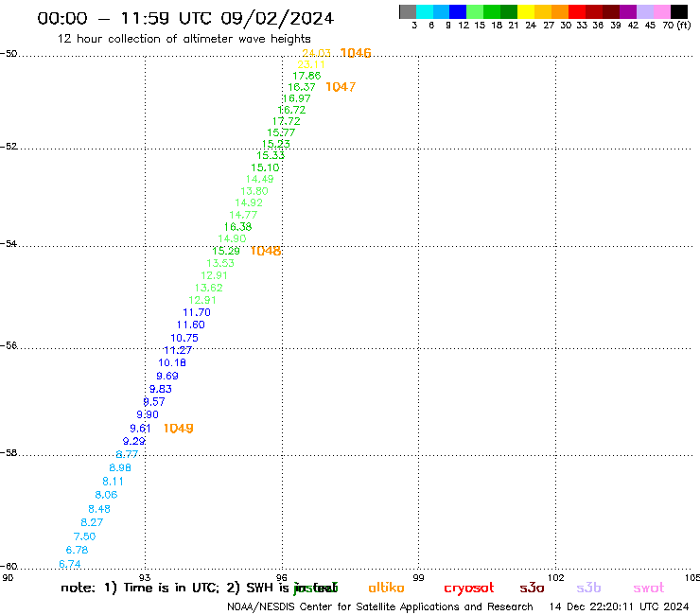Select the wave height reading 13.62

(208, 288)
